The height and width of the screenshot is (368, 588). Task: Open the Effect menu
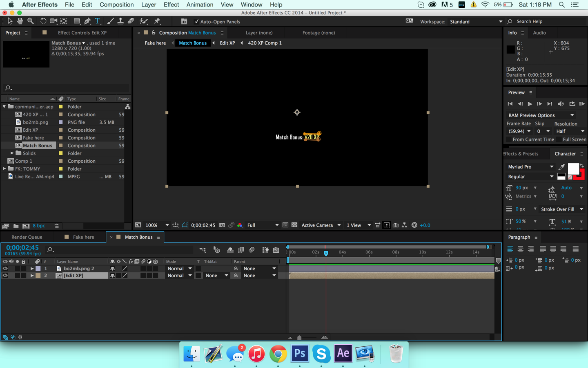pos(171,4)
